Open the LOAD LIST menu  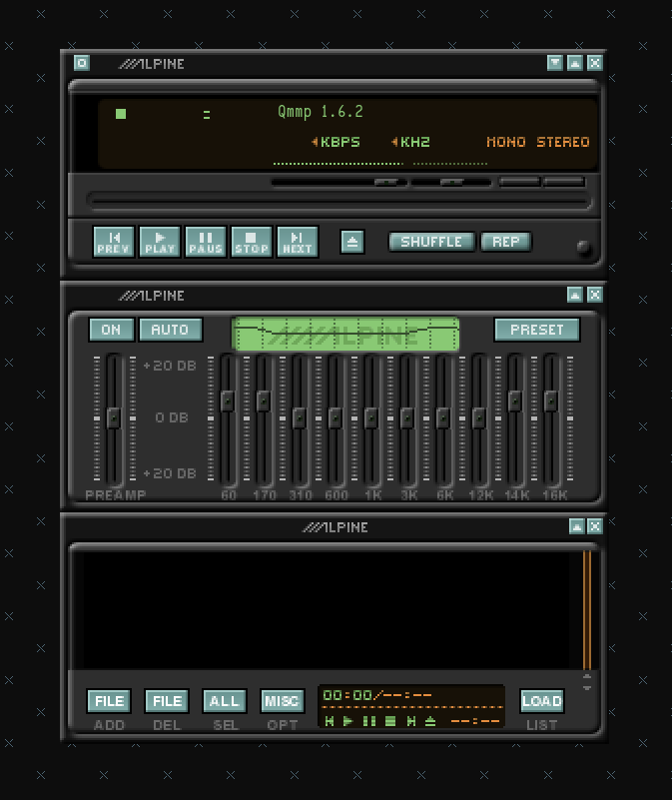point(542,701)
